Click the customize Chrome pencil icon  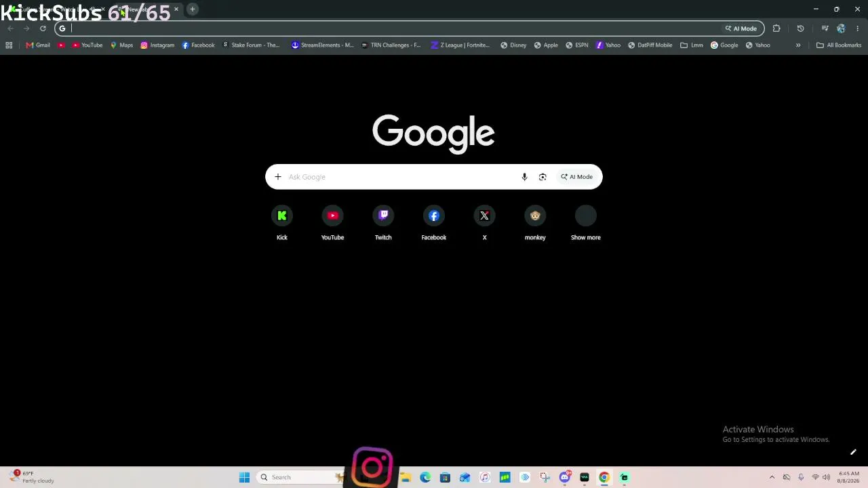(x=853, y=452)
